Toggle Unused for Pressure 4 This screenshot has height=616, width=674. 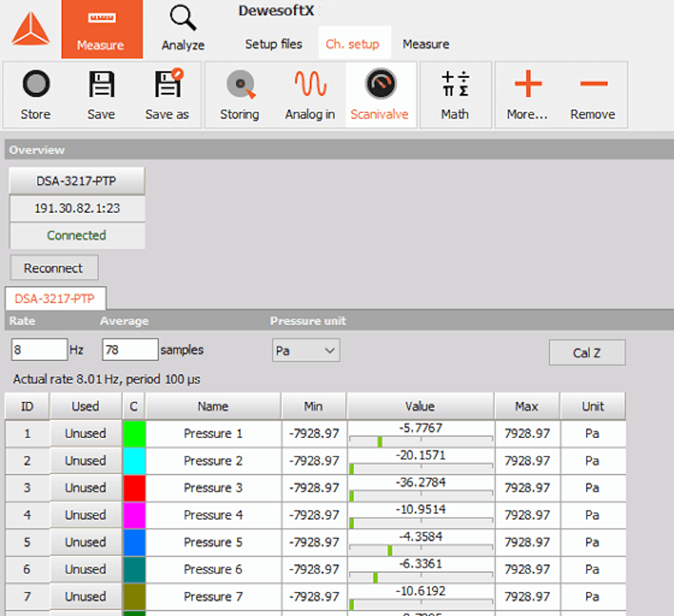click(86, 515)
